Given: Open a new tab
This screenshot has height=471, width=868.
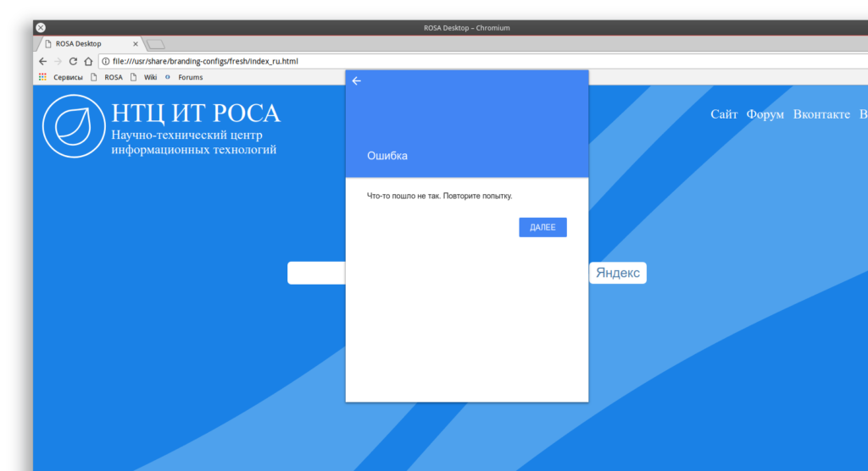Looking at the screenshot, I should coord(156,44).
